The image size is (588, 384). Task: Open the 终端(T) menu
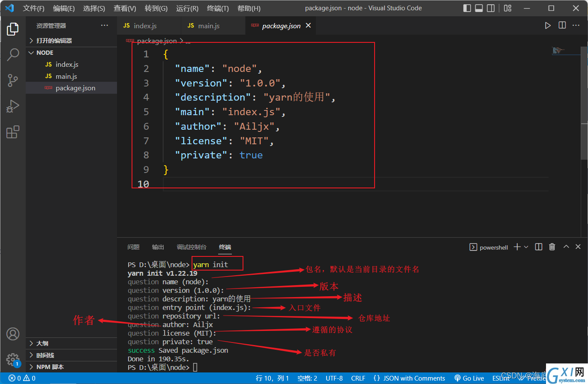(x=218, y=8)
